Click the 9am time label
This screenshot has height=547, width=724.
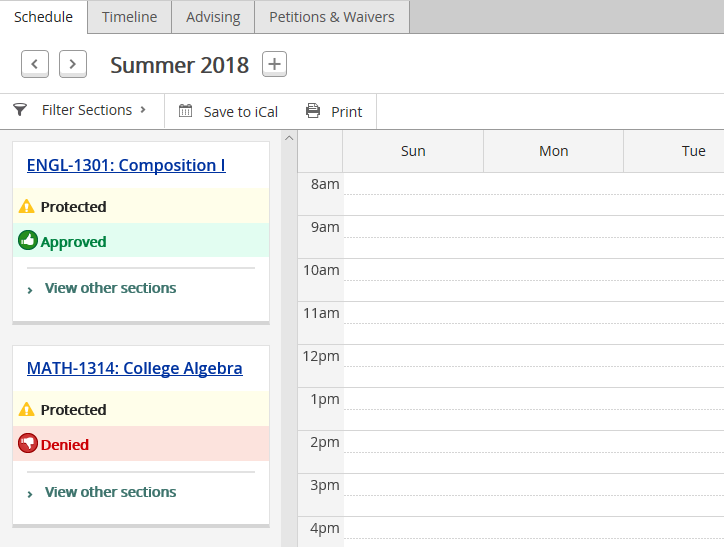(325, 227)
